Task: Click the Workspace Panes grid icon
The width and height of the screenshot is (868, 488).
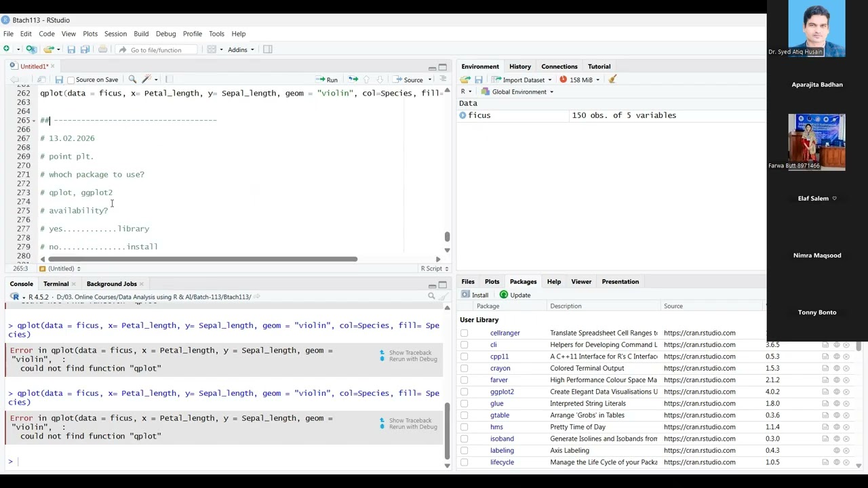Action: [212, 49]
